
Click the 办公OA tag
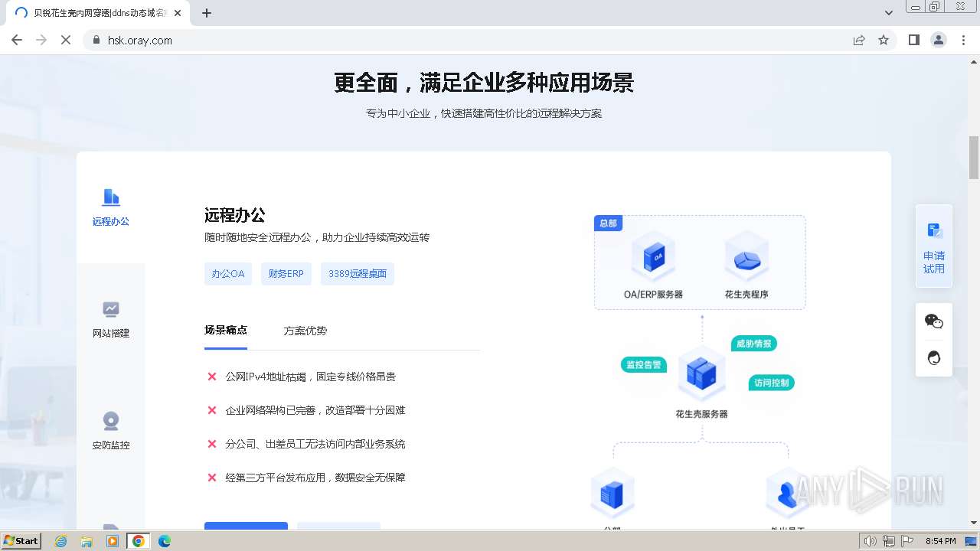click(228, 274)
